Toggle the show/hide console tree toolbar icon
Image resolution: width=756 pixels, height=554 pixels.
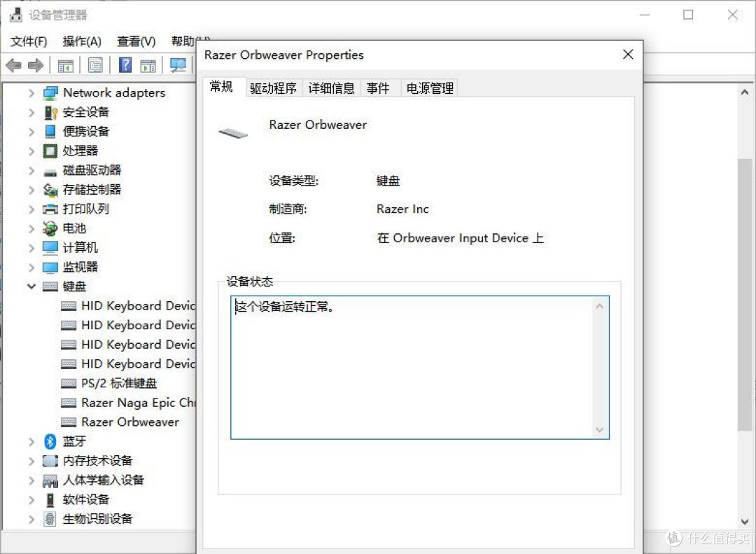point(66,65)
